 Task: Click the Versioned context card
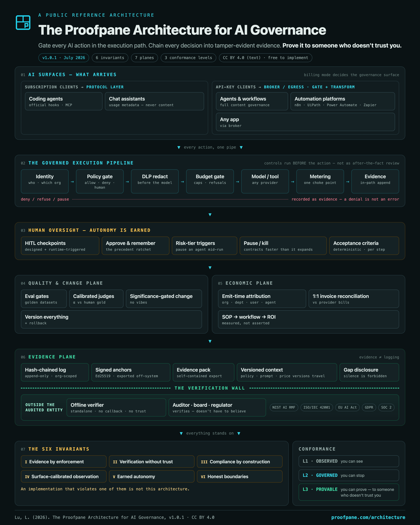point(287,372)
